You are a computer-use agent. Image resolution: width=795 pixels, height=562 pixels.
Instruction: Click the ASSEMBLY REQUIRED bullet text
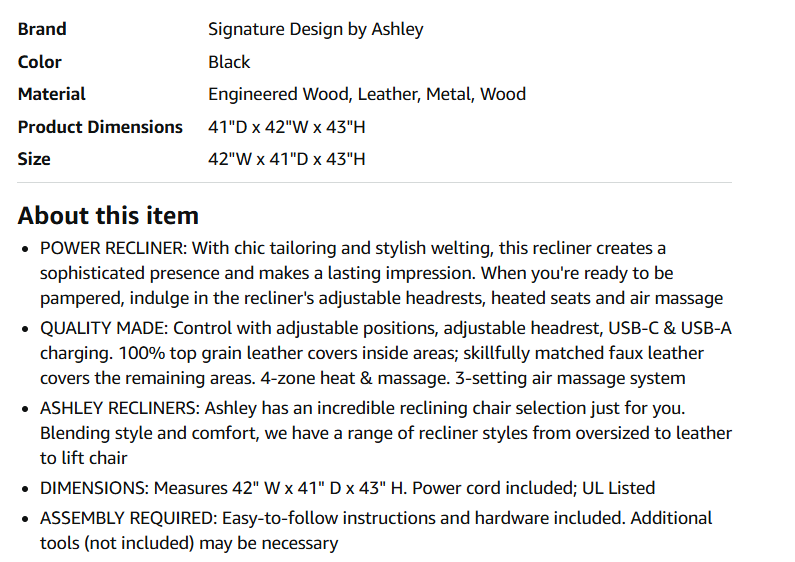(x=376, y=531)
